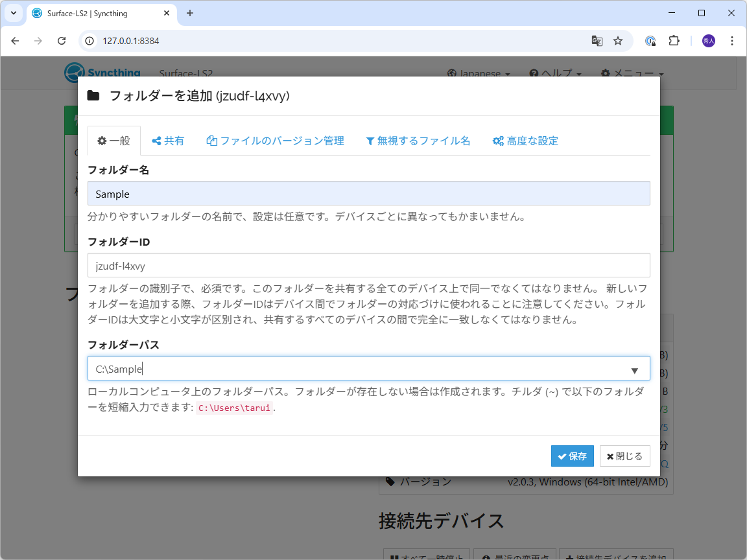View site information icon in address bar
This screenshot has height=560, width=747.
[x=89, y=41]
